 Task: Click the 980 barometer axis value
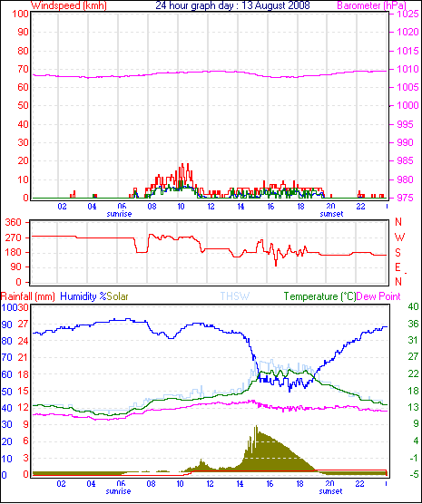coord(406,179)
